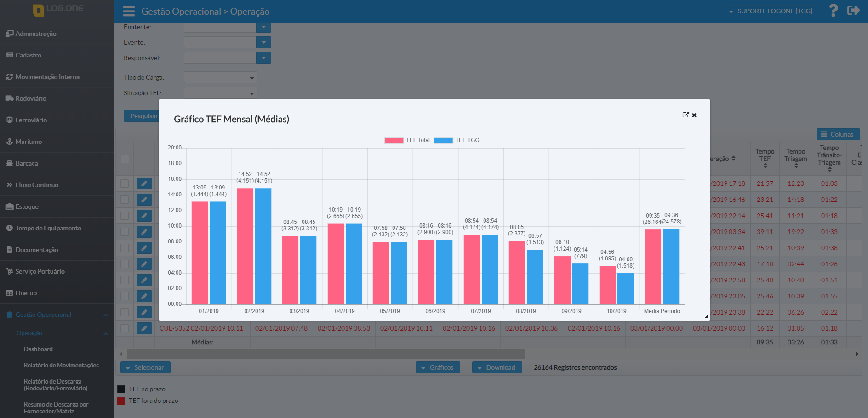The height and width of the screenshot is (418, 868).
Task: Open the Tipo de Carga dropdown
Action: pyautogui.click(x=220, y=78)
